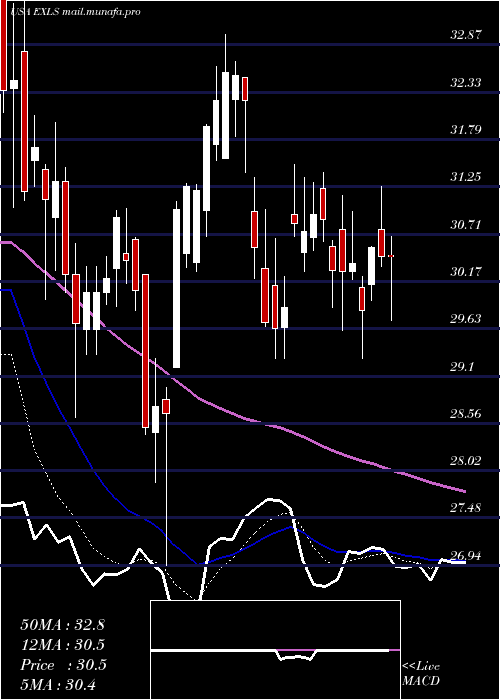The width and height of the screenshot is (500, 700).
Task: Click the 31.25 price axis label
Action: [466, 177]
